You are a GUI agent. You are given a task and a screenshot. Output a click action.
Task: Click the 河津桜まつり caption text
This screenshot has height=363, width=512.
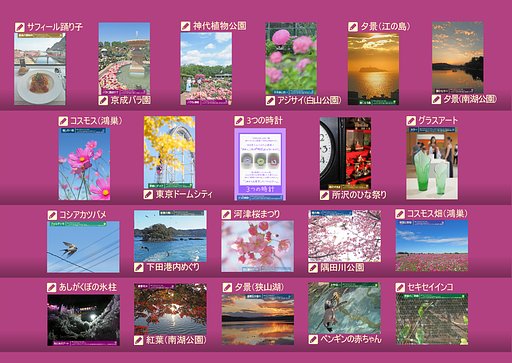[x=257, y=214]
